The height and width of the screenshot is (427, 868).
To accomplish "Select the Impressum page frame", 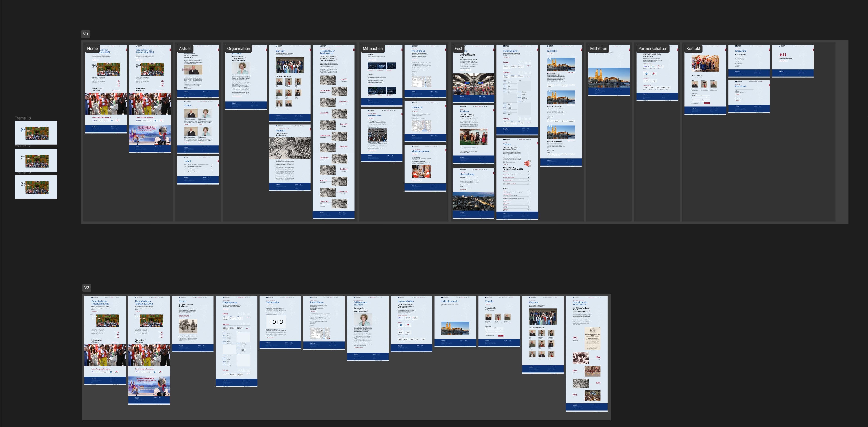I will click(749, 61).
